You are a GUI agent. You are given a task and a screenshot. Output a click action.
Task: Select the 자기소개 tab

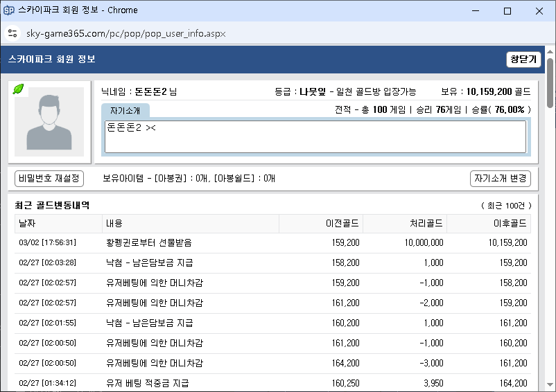(125, 111)
